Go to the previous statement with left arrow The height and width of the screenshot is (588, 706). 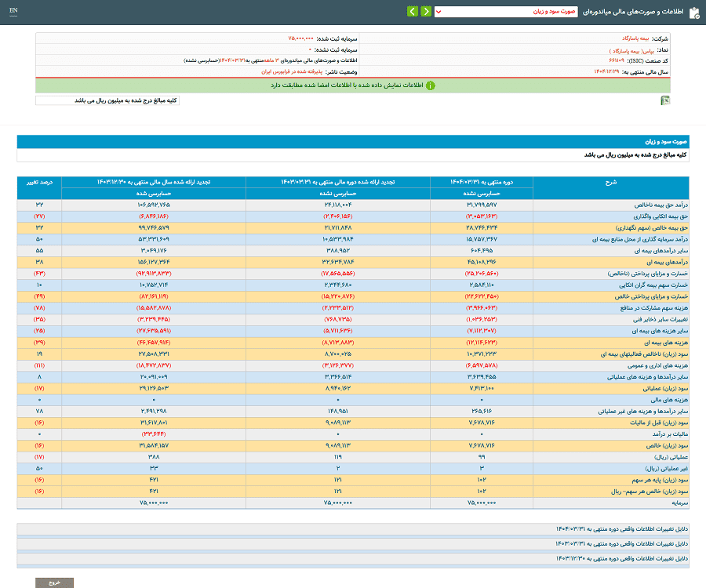pos(413,11)
